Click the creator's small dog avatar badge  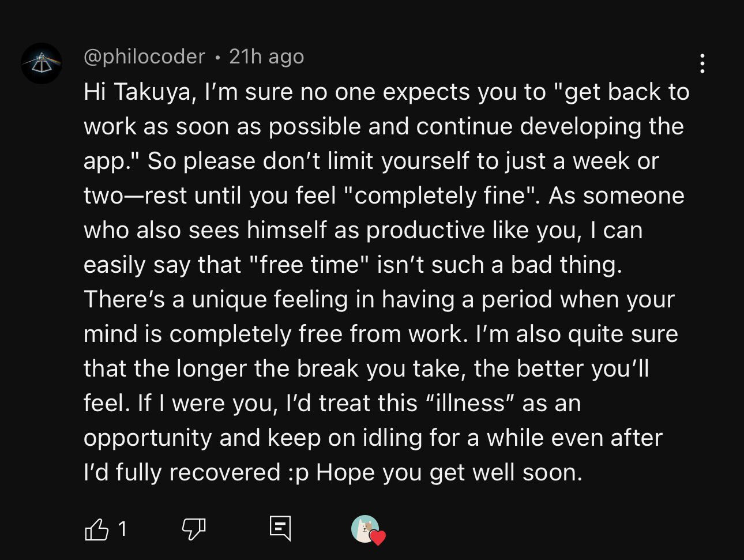pyautogui.click(x=364, y=528)
